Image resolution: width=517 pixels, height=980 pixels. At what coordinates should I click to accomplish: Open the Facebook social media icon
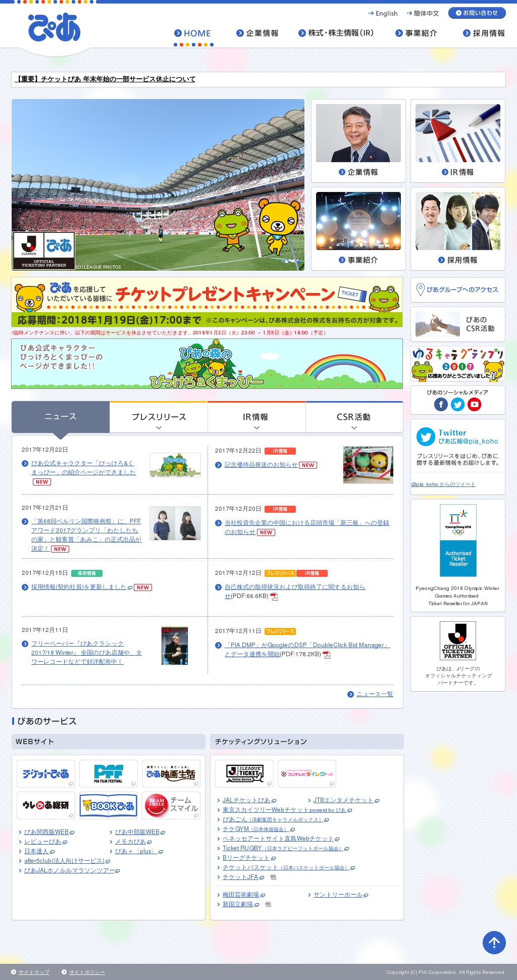(441, 404)
